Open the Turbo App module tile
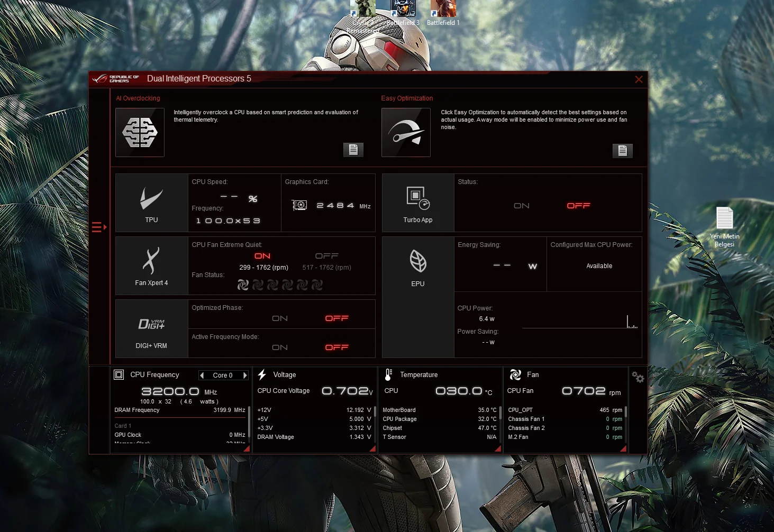 418,203
